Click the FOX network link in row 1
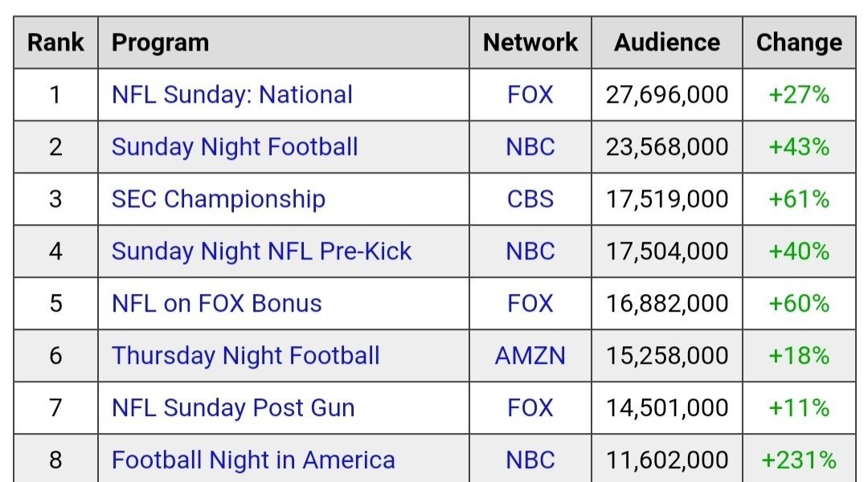This screenshot has height=482, width=868. [x=530, y=95]
